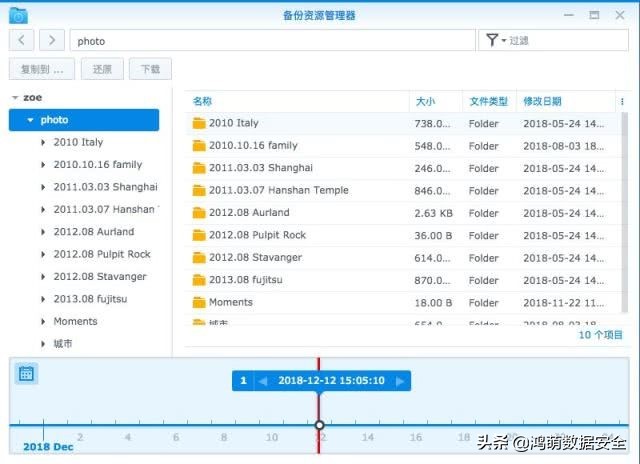Go to next backup version arrow
Viewport: 640px width, 464px height.
(400, 381)
